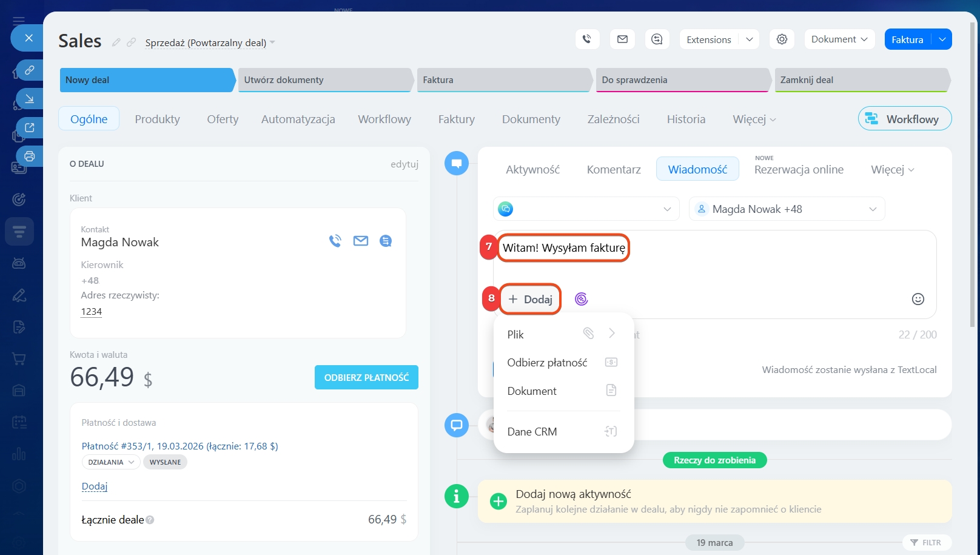The image size is (980, 555).
Task: Call Magda Nowak via contact phone icon
Action: (x=335, y=241)
